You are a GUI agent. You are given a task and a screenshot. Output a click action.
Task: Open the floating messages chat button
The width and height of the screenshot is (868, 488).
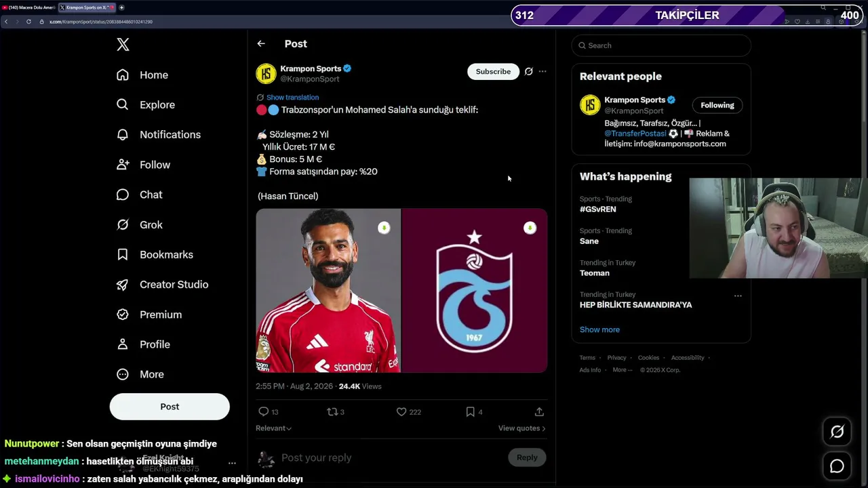837,466
